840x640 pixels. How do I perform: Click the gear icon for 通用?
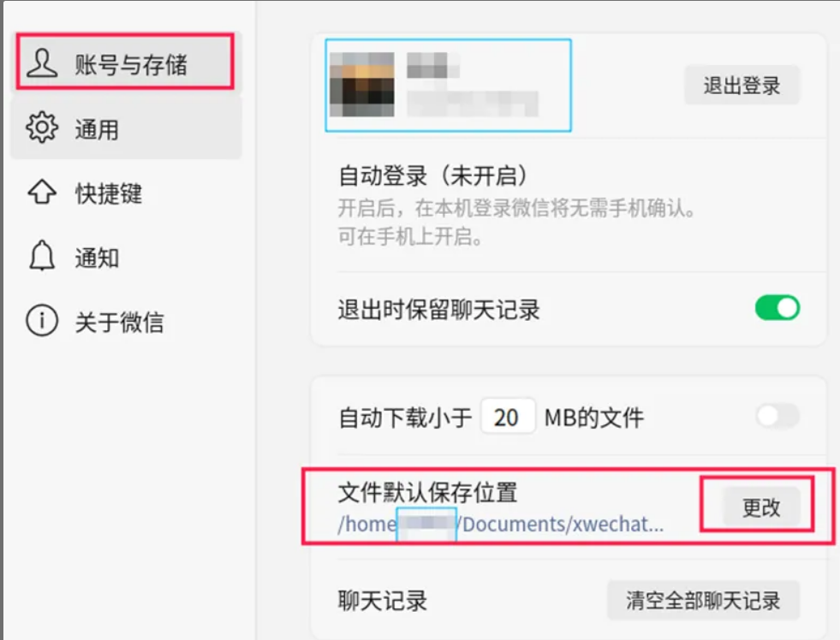(42, 127)
